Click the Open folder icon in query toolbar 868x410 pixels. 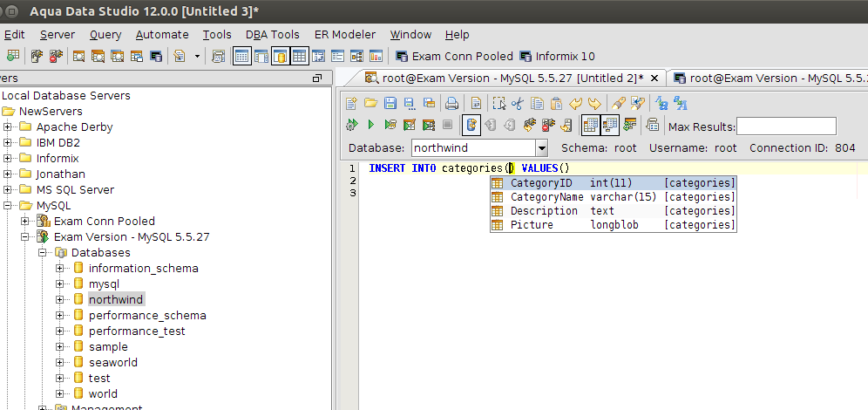pyautogui.click(x=370, y=103)
